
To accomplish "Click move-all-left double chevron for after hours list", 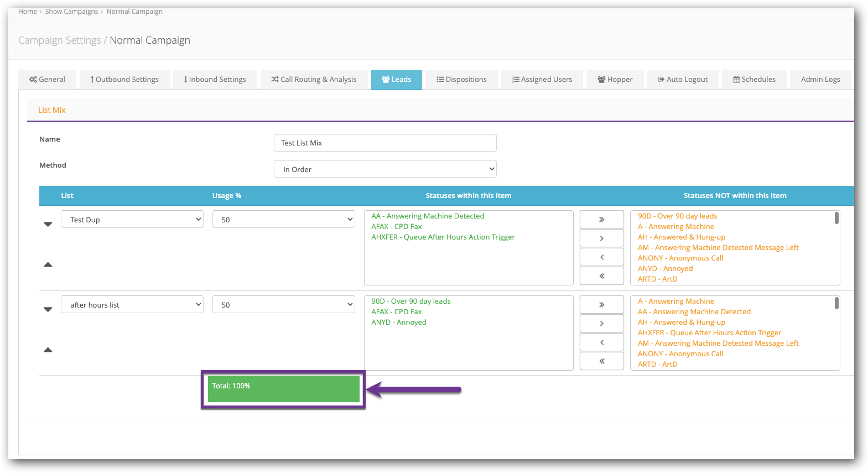I will coord(601,361).
